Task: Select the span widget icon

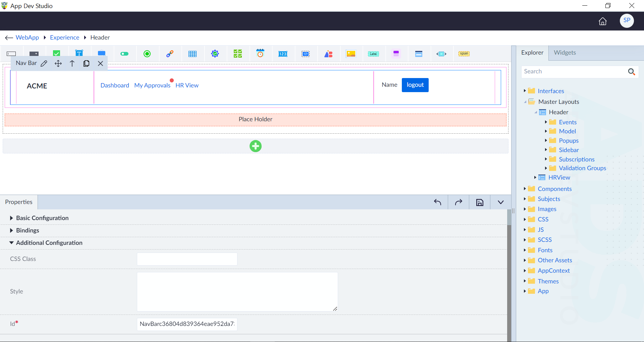Action: pos(464,54)
